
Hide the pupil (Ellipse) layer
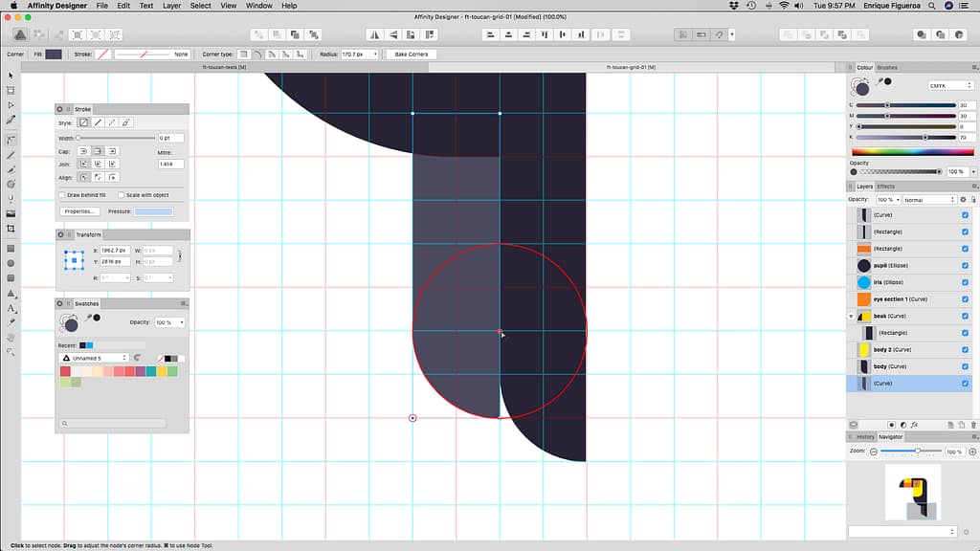coord(965,265)
